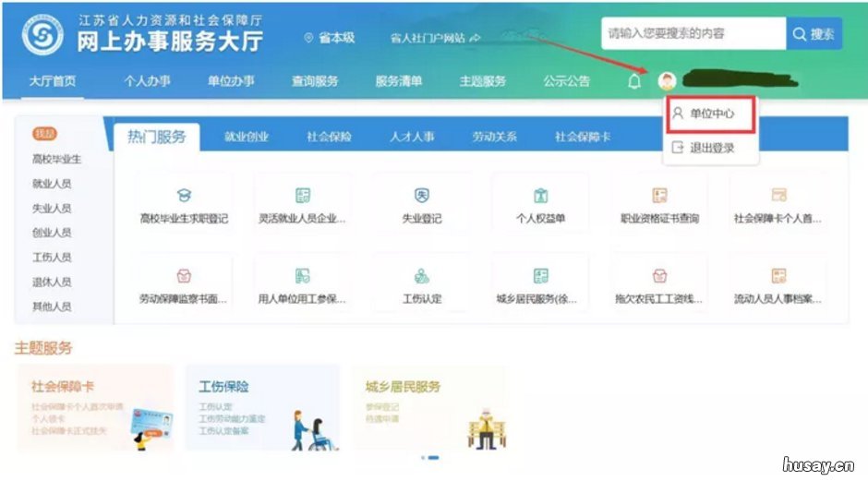
Task: Switch to 社会保障卡 tab
Action: coord(583,137)
